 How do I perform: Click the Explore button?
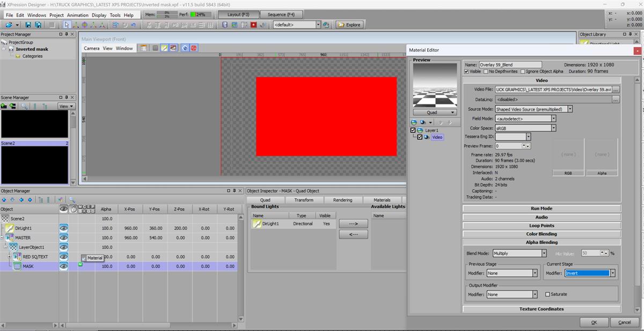(349, 25)
